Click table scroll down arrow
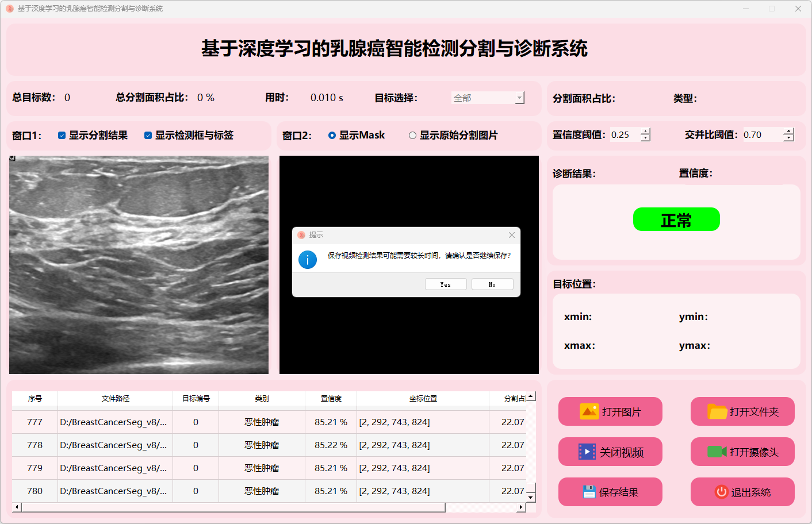812x524 pixels. point(531,498)
